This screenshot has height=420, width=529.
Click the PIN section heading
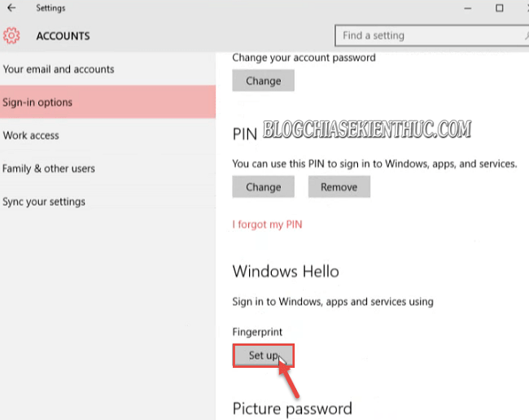pos(245,134)
